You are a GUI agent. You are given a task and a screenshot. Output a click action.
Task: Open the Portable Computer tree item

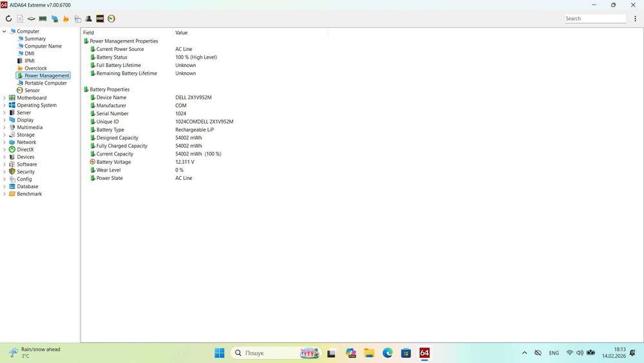(45, 83)
